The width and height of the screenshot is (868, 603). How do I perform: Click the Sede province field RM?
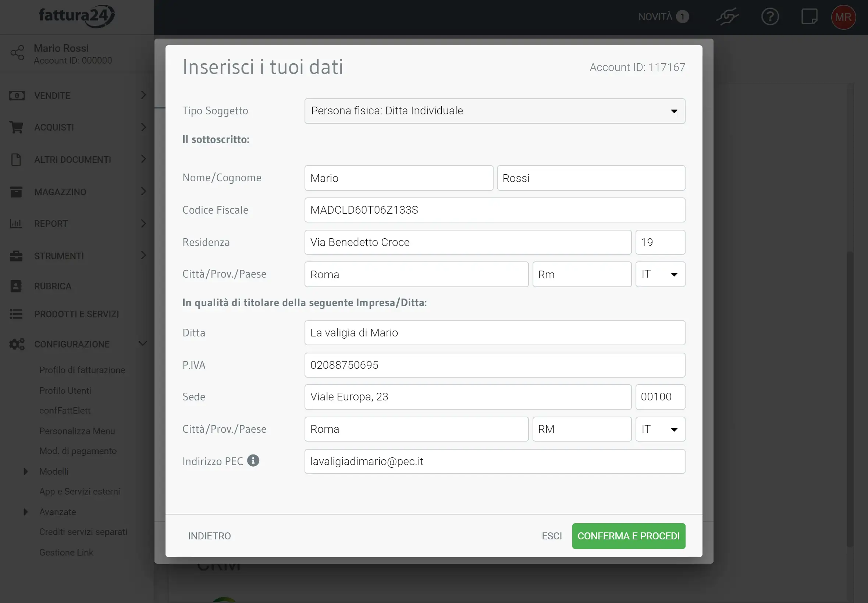582,429
